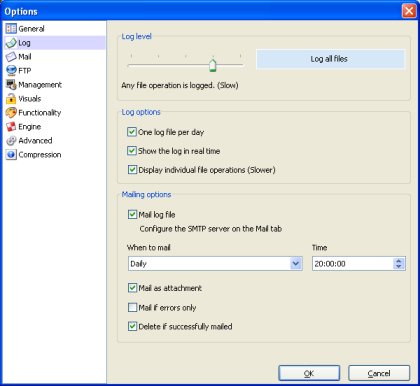This screenshot has width=420, height=386.
Task: Click the Log icon in sidebar
Action: click(11, 43)
